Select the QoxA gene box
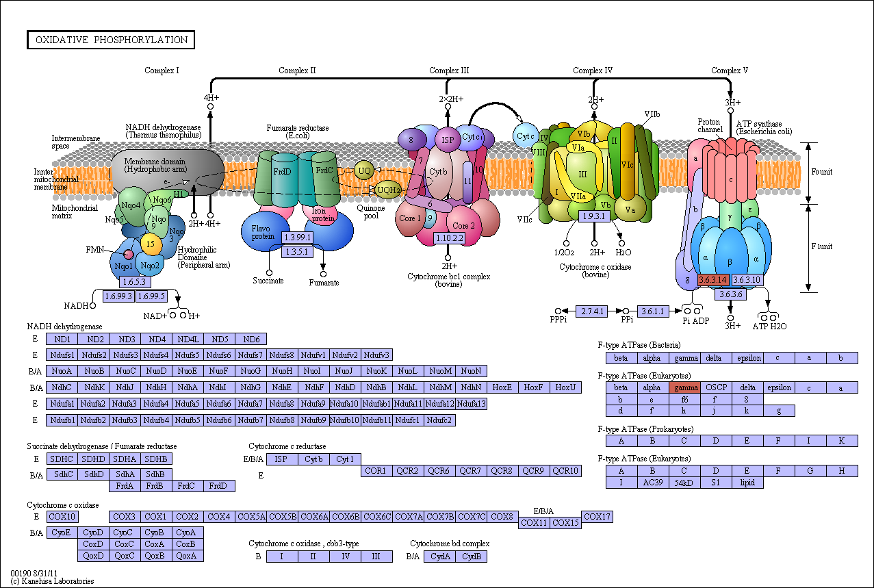This screenshot has height=588, width=874. [x=188, y=556]
